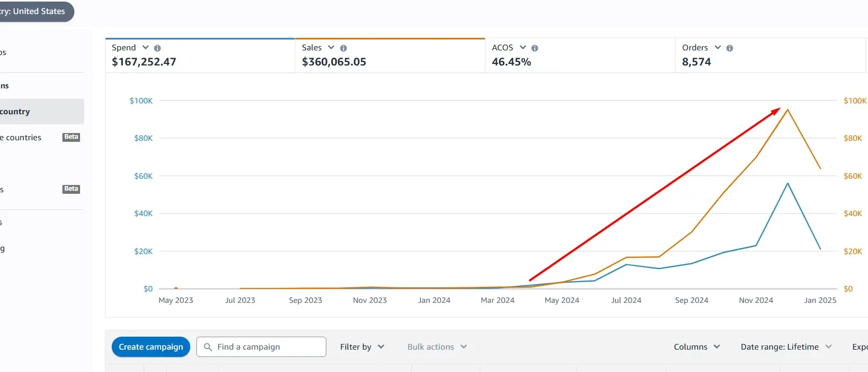Screen dimensions: 868x372
Task: Expand the Orders metric selector chevron
Action: [x=718, y=47]
